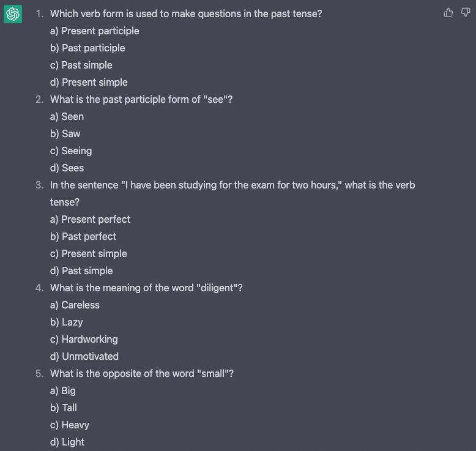
Task: Click answer "b) Tall"
Action: click(64, 408)
